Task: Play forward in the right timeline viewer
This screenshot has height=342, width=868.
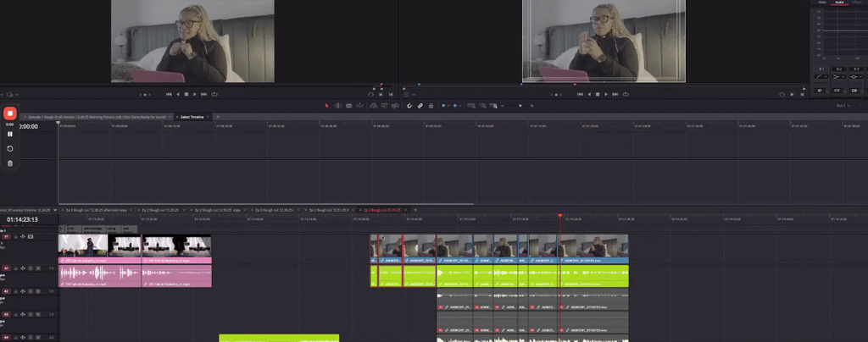Action: 606,95
